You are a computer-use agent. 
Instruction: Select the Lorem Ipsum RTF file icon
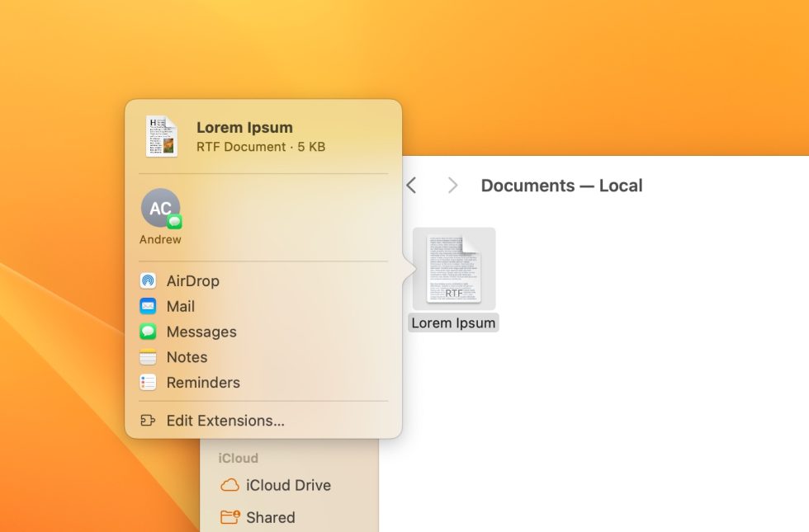coord(454,269)
